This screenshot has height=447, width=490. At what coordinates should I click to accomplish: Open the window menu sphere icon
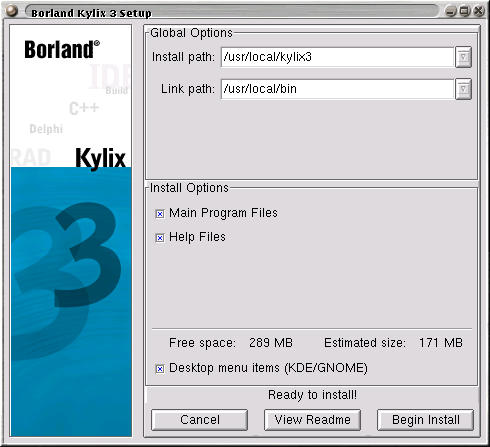(12, 10)
